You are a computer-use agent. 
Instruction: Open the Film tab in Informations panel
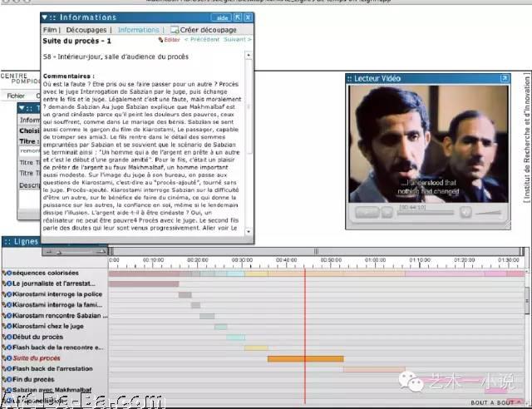(x=50, y=30)
